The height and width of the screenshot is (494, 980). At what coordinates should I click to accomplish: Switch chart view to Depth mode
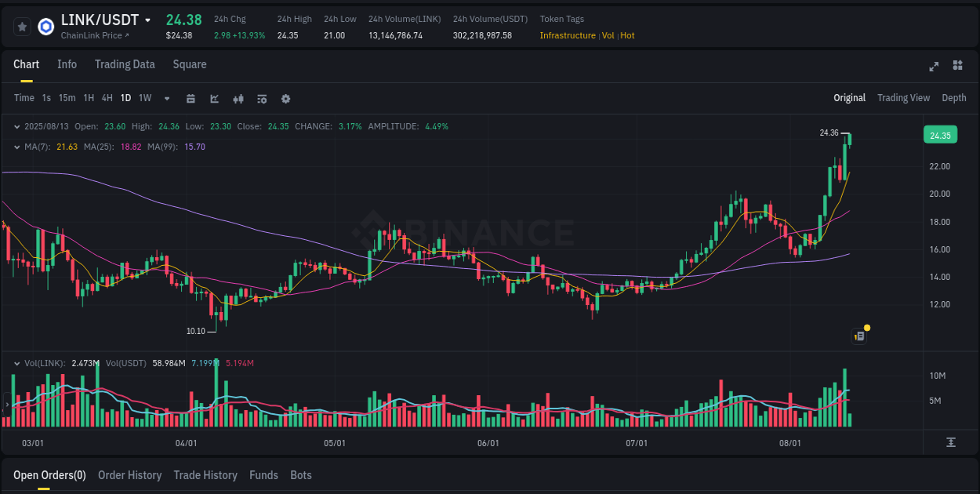954,98
